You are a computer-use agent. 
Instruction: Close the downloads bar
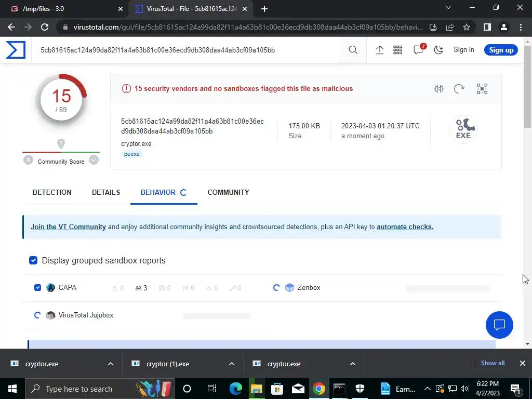click(523, 363)
